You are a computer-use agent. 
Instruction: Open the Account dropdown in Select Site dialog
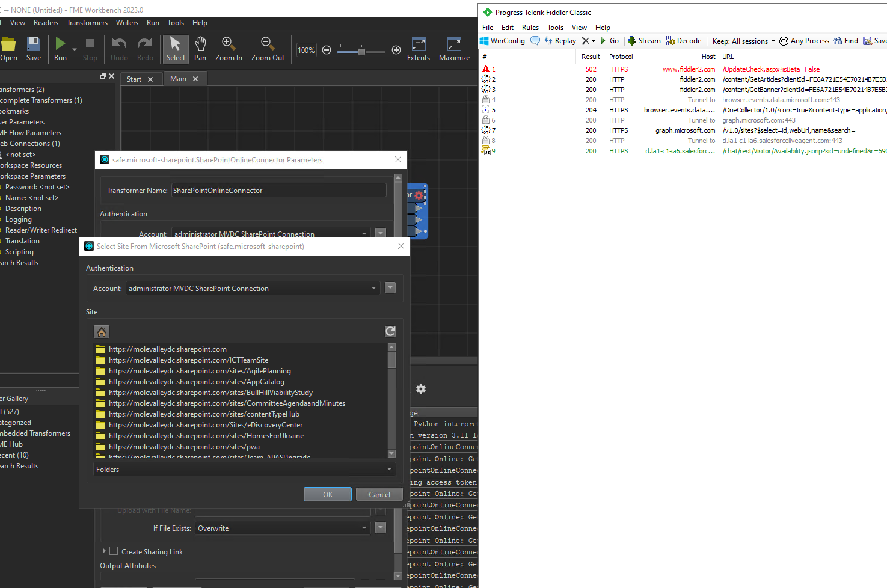(x=253, y=289)
